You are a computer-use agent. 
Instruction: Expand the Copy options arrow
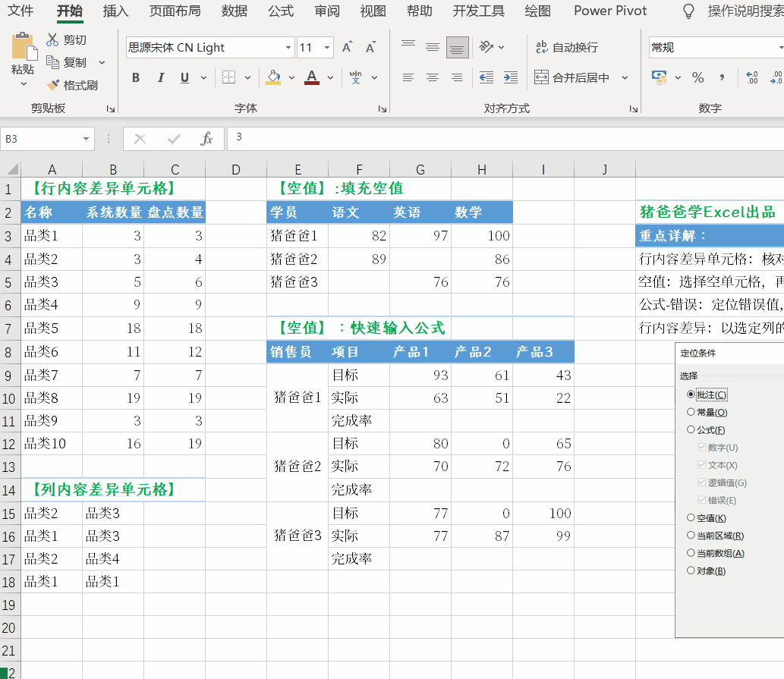[102, 62]
